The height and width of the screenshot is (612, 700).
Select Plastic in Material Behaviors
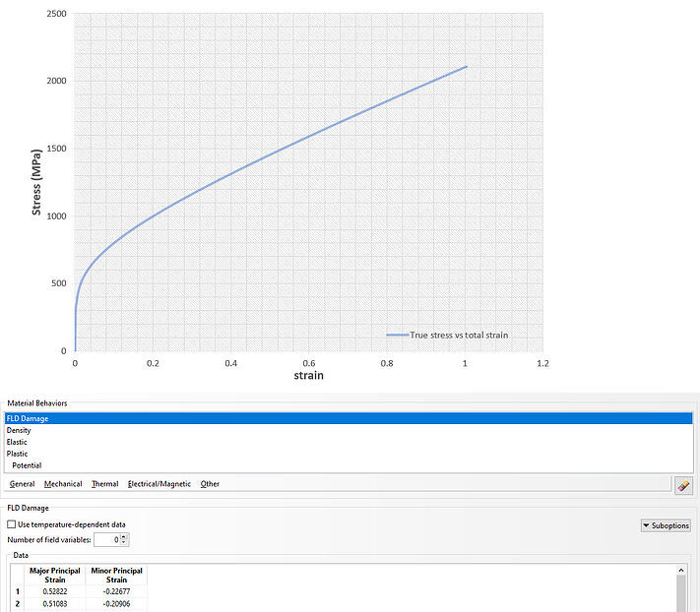[349, 454]
